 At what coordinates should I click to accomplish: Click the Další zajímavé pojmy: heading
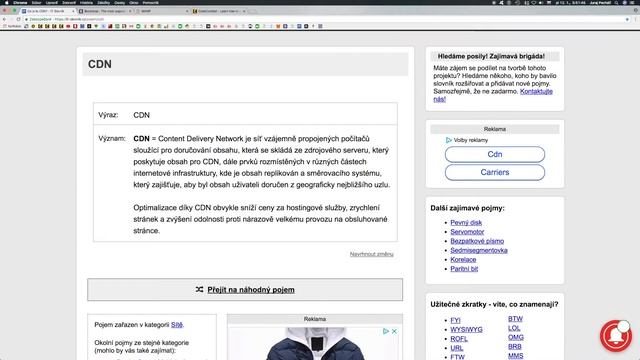click(x=467, y=208)
